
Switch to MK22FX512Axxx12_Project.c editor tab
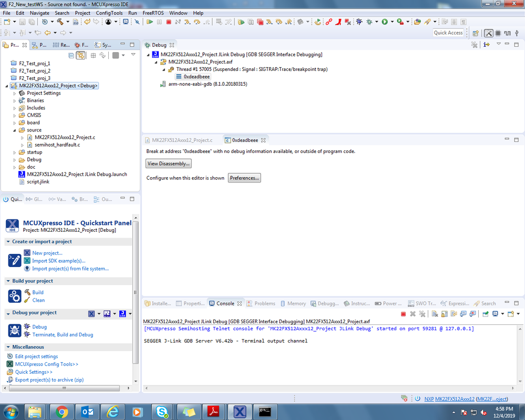click(x=179, y=140)
